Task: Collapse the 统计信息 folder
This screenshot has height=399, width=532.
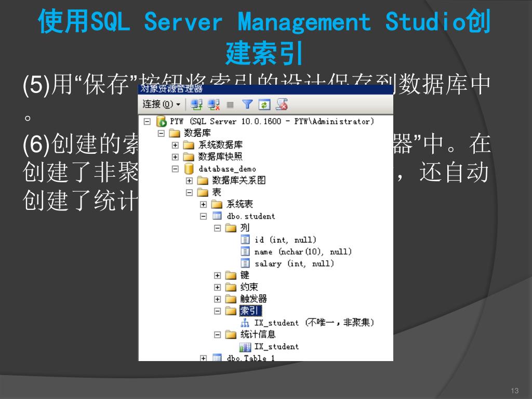Action: (x=218, y=335)
